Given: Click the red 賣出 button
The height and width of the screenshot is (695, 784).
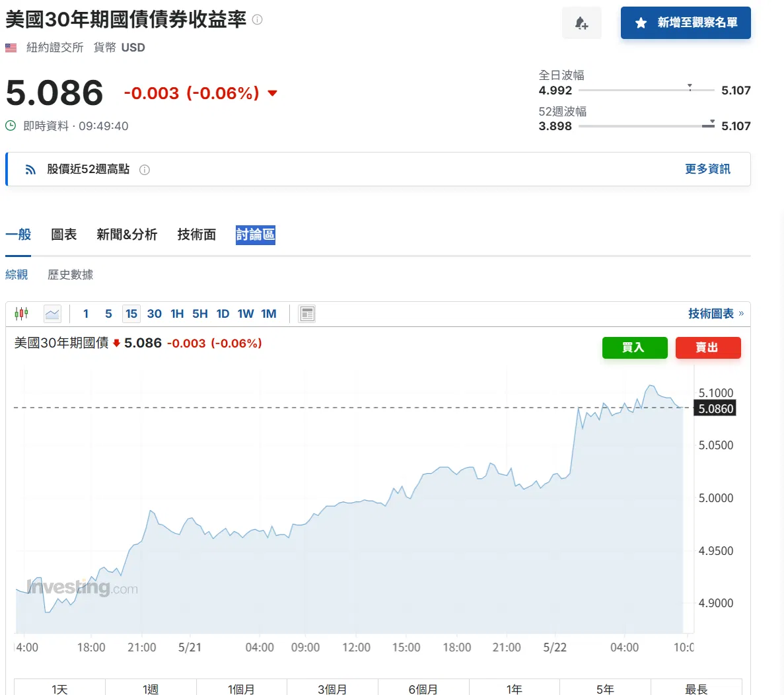Looking at the screenshot, I should pyautogui.click(x=708, y=347).
